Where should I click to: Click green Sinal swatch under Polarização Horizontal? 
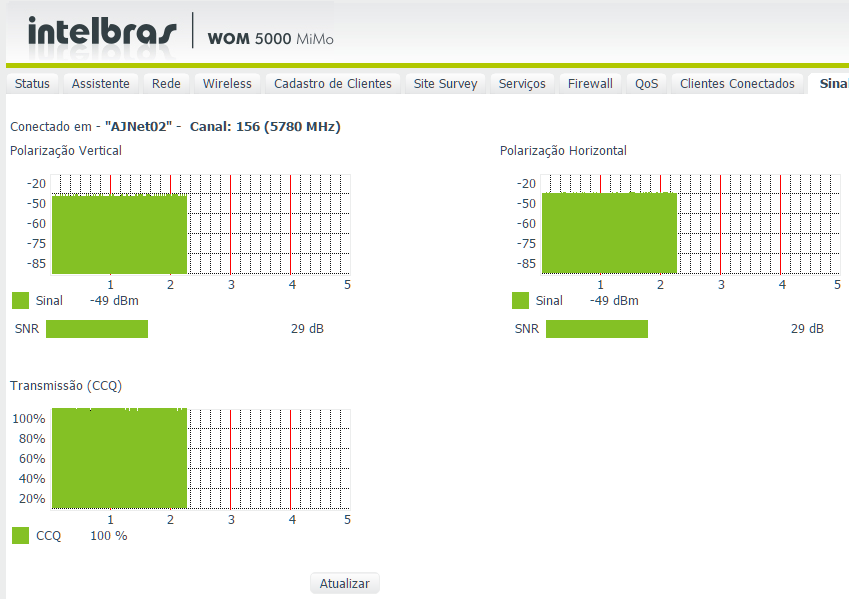[520, 301]
